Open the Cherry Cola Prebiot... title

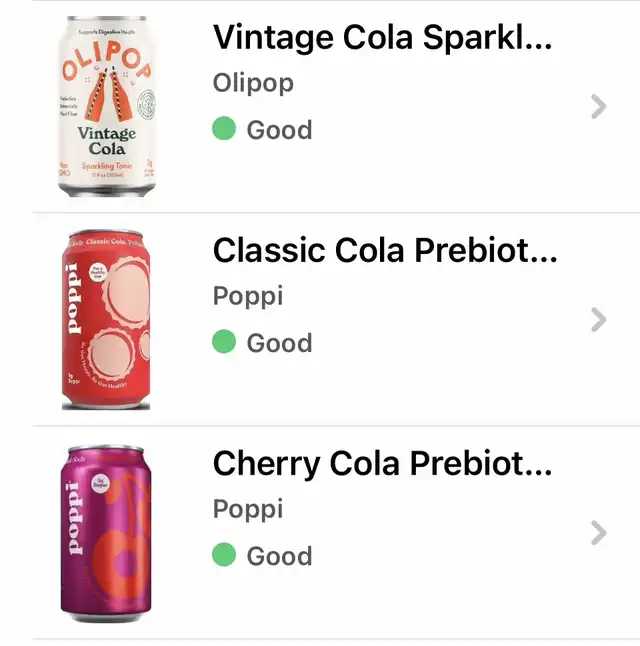tap(382, 464)
